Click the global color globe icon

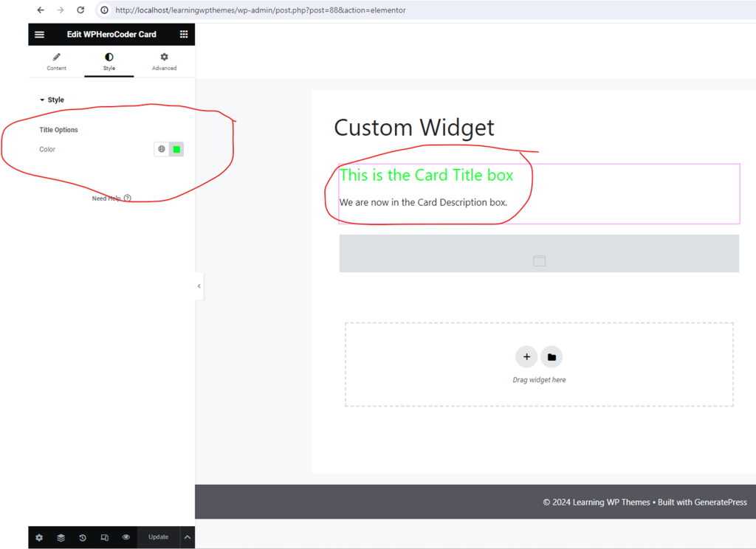[x=162, y=150]
